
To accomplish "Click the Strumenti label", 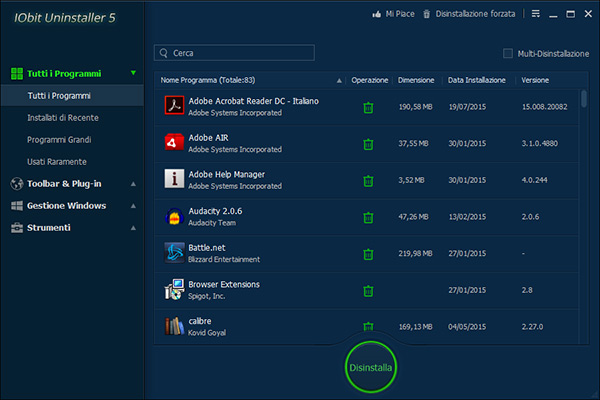I will [49, 228].
